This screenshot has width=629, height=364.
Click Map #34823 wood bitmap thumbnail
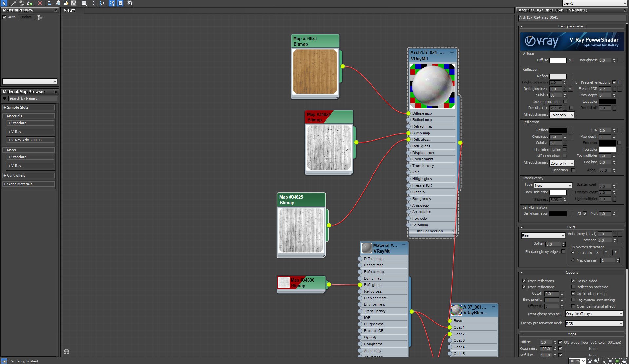(x=315, y=72)
